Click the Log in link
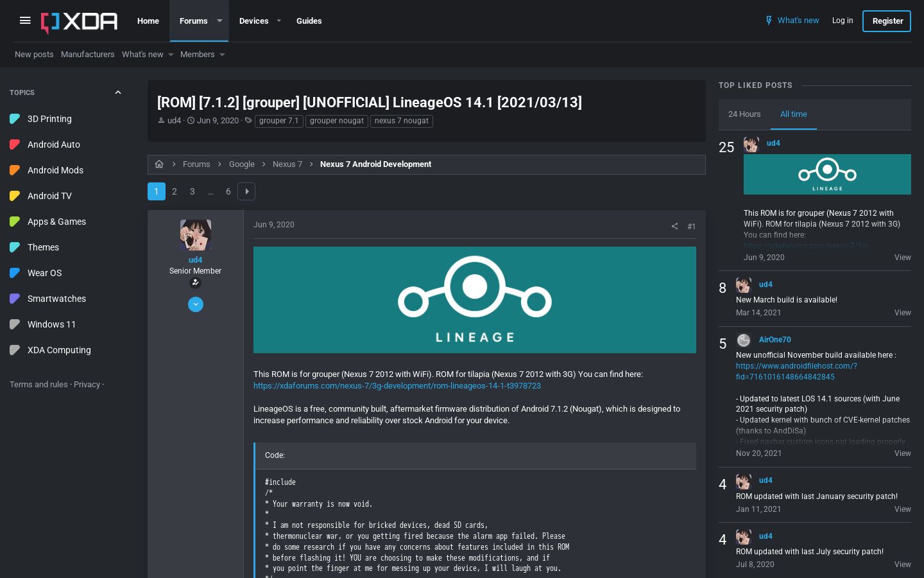Image resolution: width=924 pixels, height=578 pixels. (843, 21)
